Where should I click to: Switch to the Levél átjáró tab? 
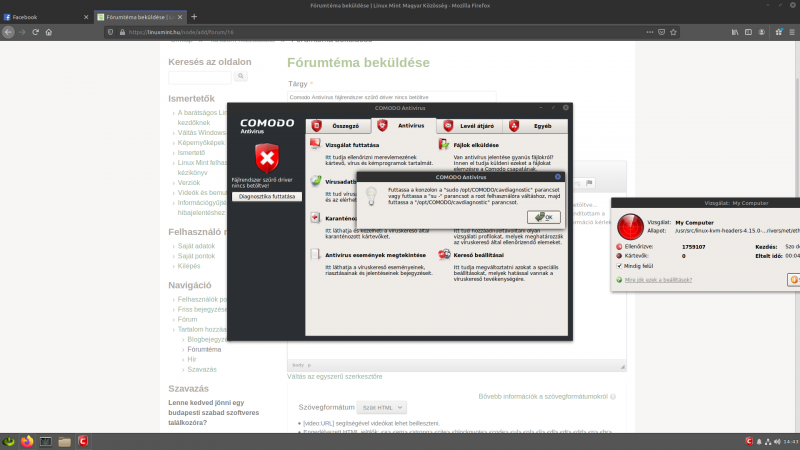point(469,126)
